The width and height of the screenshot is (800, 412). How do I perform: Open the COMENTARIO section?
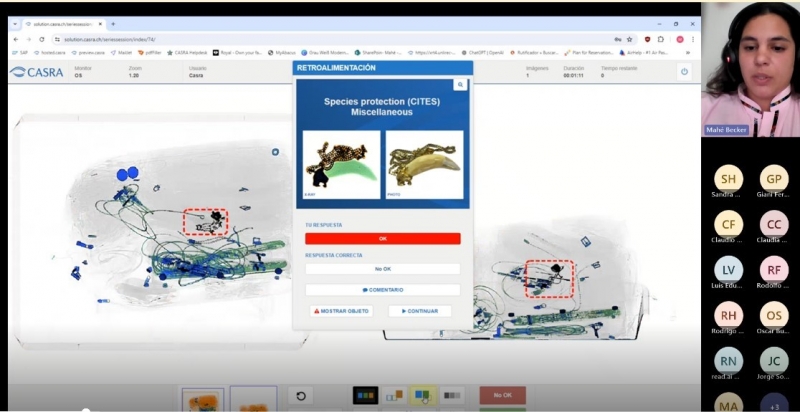click(382, 290)
